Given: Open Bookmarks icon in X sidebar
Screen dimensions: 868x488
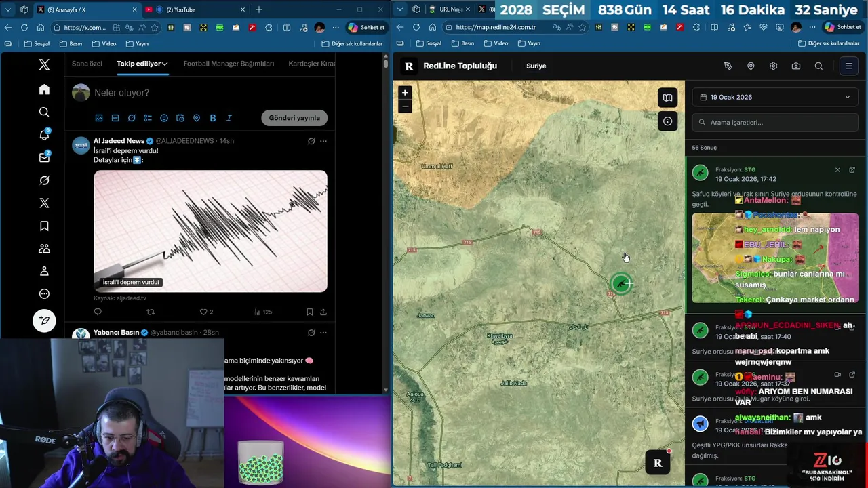Looking at the screenshot, I should 44,226.
